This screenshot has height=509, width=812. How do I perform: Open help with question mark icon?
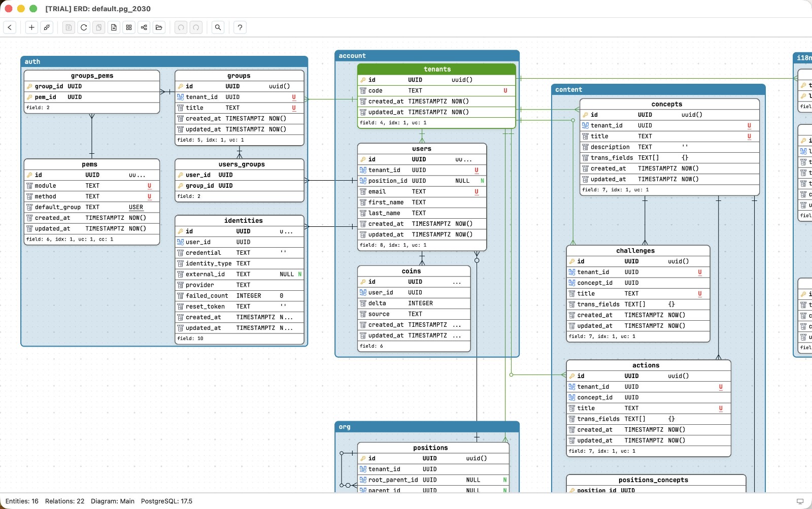(x=240, y=27)
